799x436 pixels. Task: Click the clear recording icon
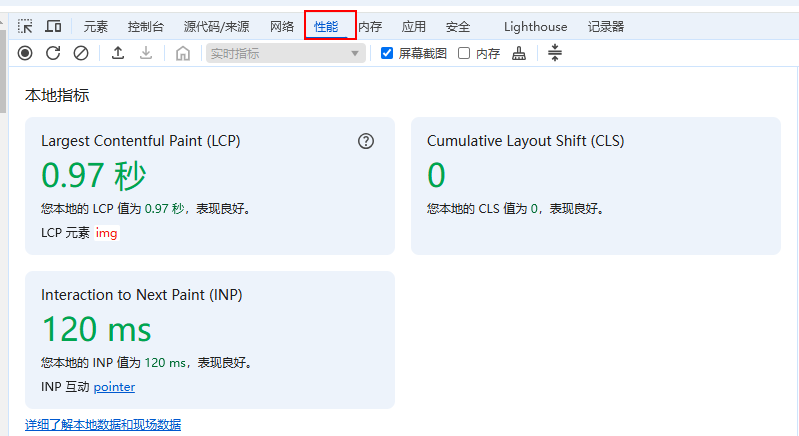coord(81,53)
